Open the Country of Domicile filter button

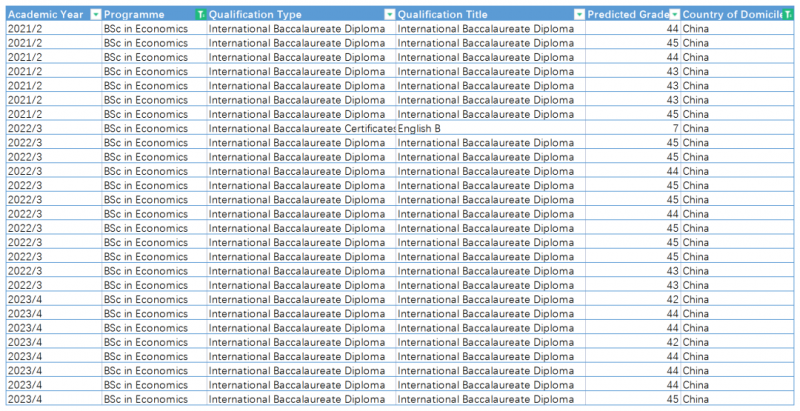coord(789,15)
